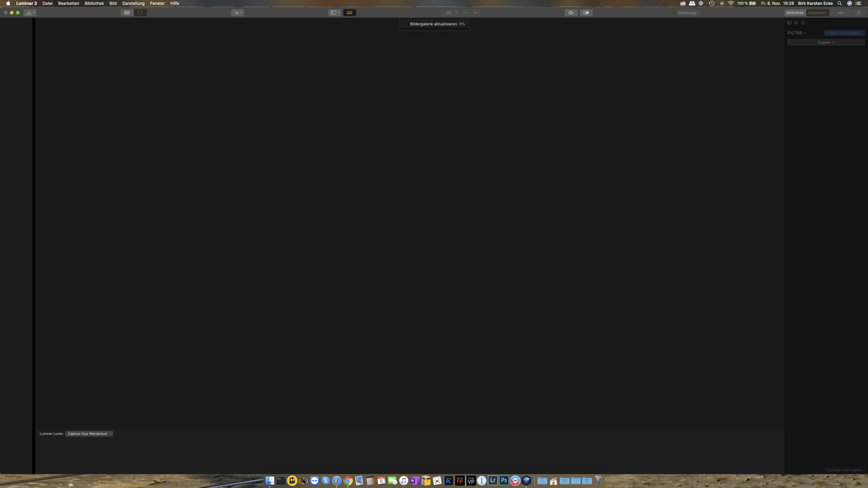The height and width of the screenshot is (488, 868).
Task: Open the Trash in the Dock
Action: pos(598,481)
